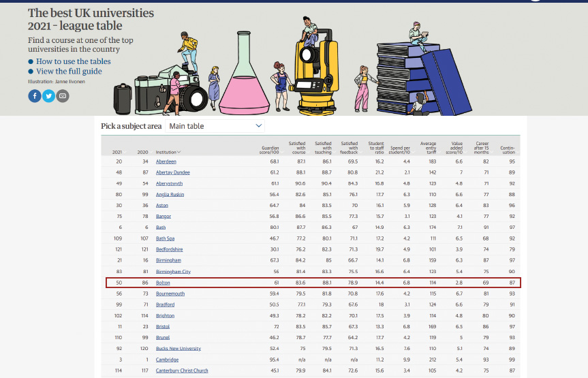
Task: Sort table by Institution column header
Action: [168, 152]
